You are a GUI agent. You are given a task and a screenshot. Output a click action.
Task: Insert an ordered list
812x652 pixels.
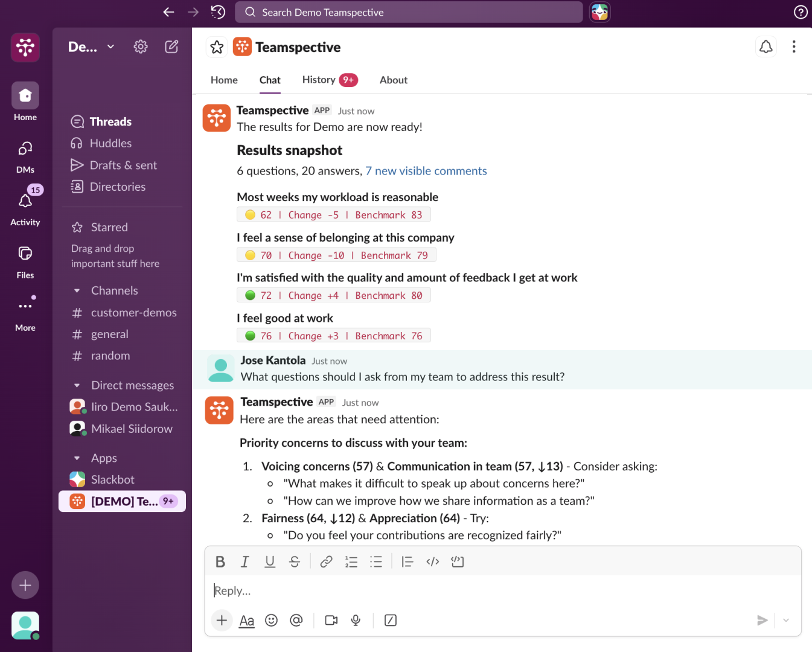351,562
